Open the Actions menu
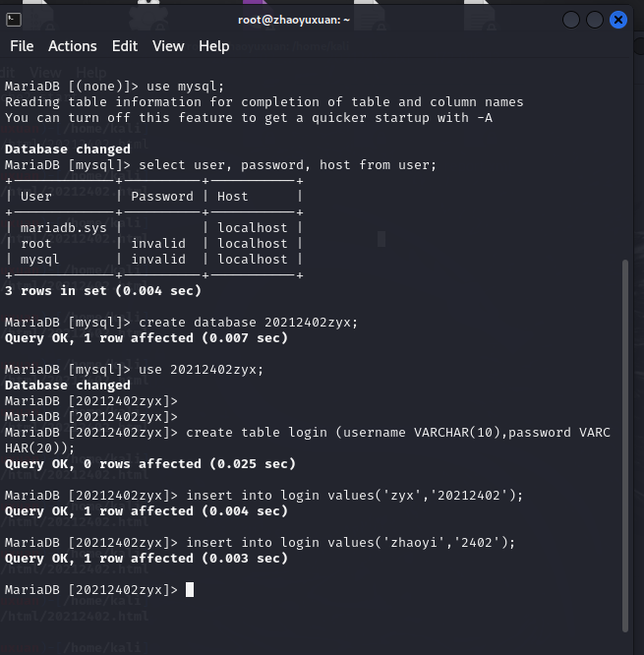This screenshot has height=655, width=644. point(73,46)
